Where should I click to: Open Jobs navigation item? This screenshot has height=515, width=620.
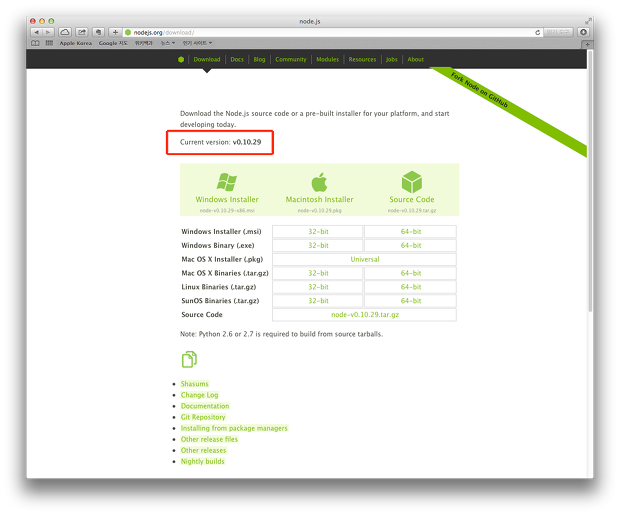coord(391,59)
